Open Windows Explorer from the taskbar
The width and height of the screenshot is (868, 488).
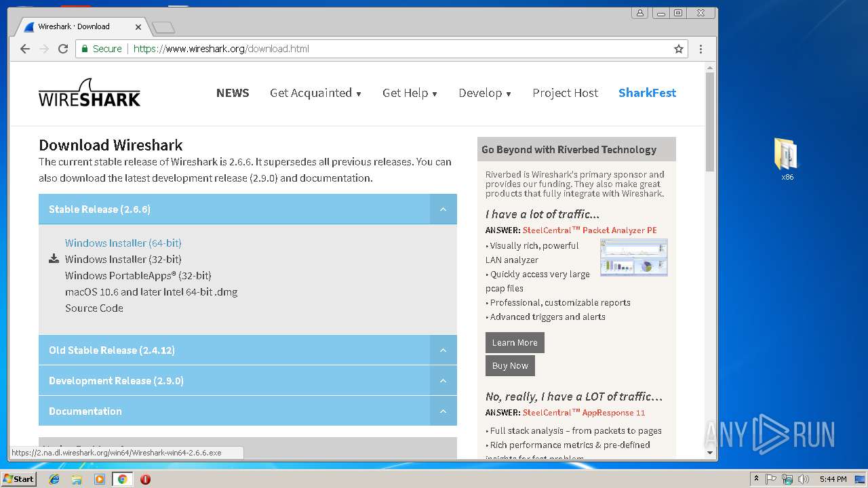point(77,479)
